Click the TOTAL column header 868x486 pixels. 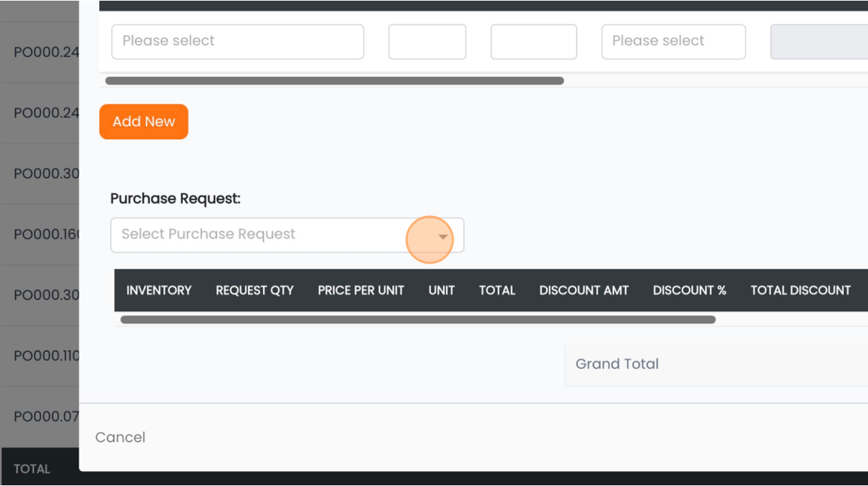(x=497, y=290)
